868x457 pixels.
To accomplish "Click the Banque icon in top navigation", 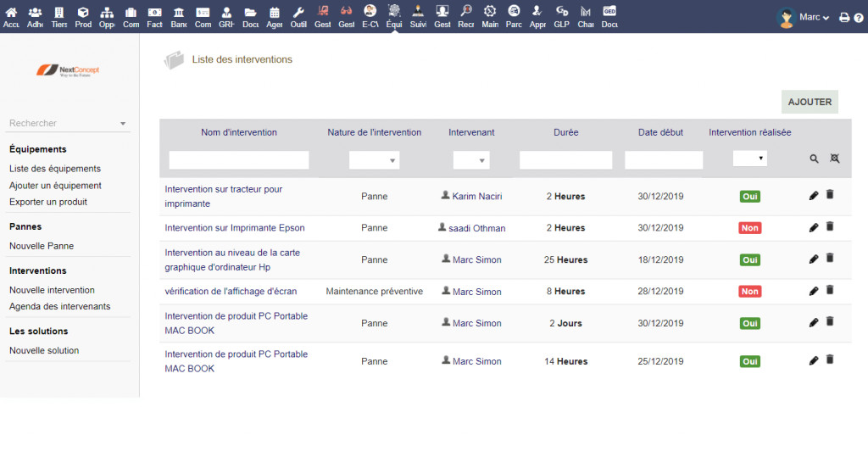I will click(179, 15).
